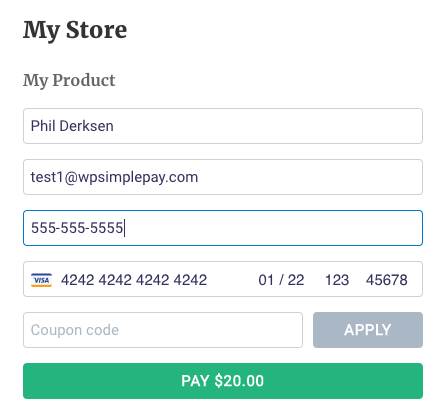Focus the Coupon code input
Screen dimensions: 447x414
[x=163, y=330]
